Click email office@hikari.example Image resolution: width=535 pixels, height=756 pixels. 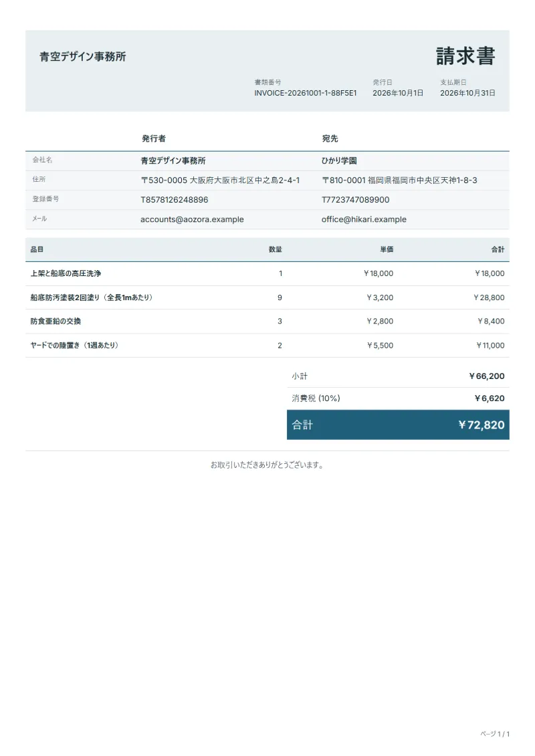coord(364,219)
